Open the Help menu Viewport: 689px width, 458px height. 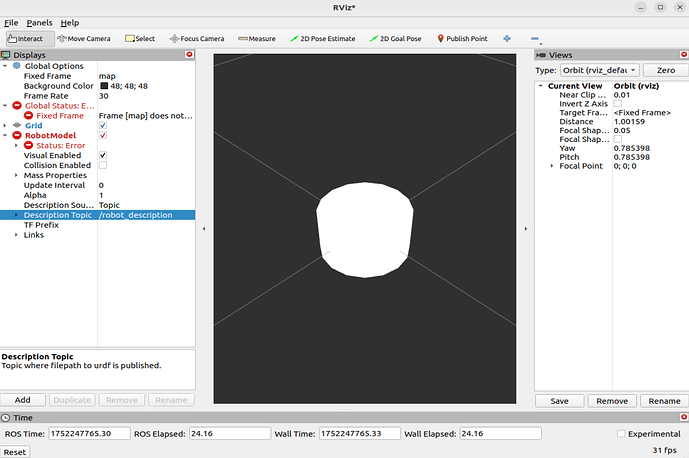coord(69,23)
